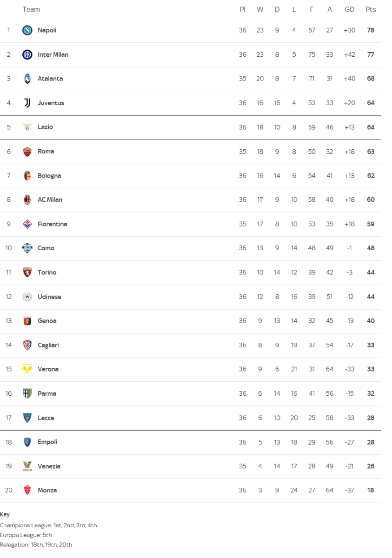Click the Parma club badge
Viewport: 392px width, 558px height.
[27, 393]
